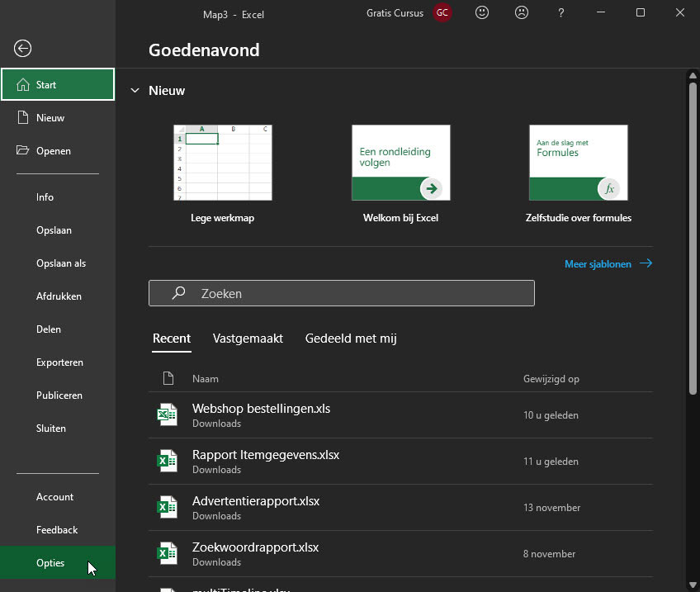The height and width of the screenshot is (592, 700).
Task: Open Zelfstudie over formules template
Action: [x=578, y=163]
